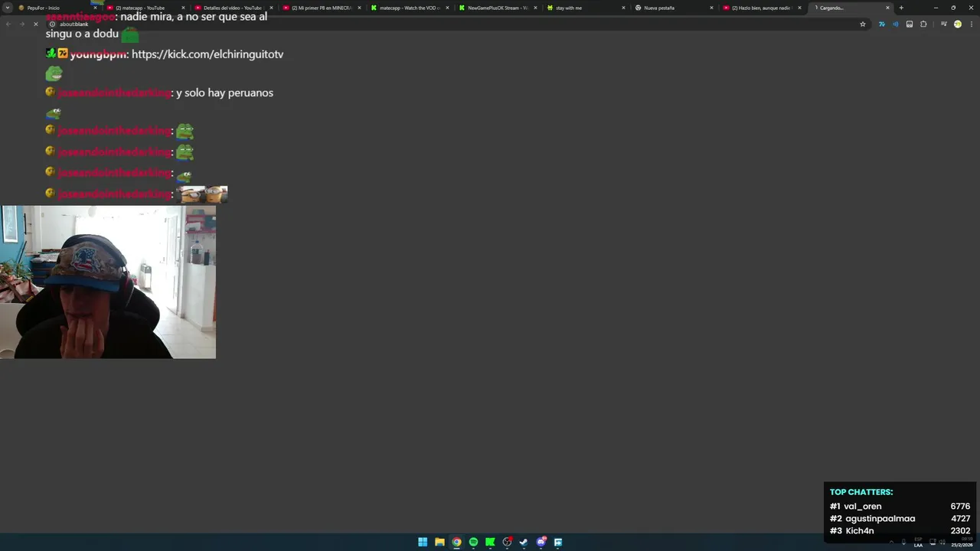Open Steam from the taskbar
The image size is (980, 551).
(x=524, y=542)
